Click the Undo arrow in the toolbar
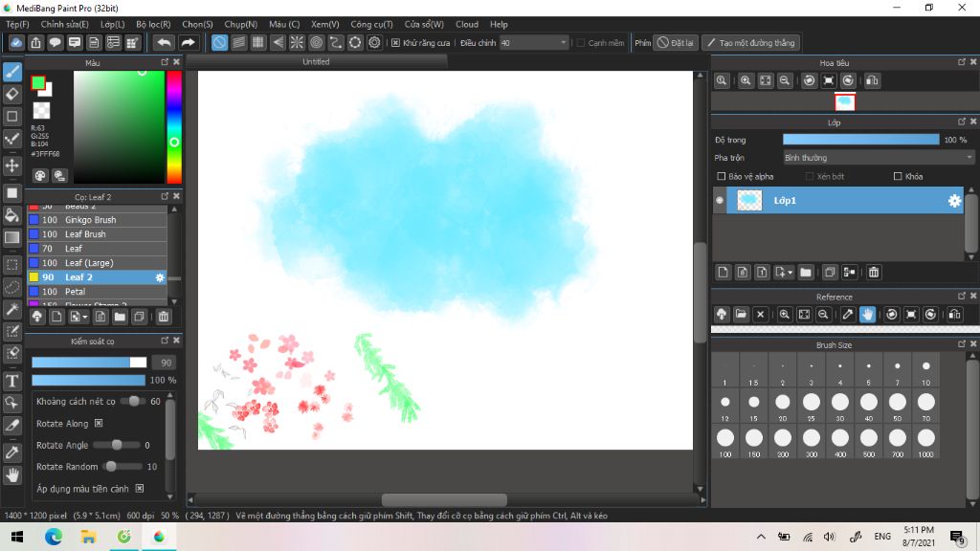 click(165, 43)
